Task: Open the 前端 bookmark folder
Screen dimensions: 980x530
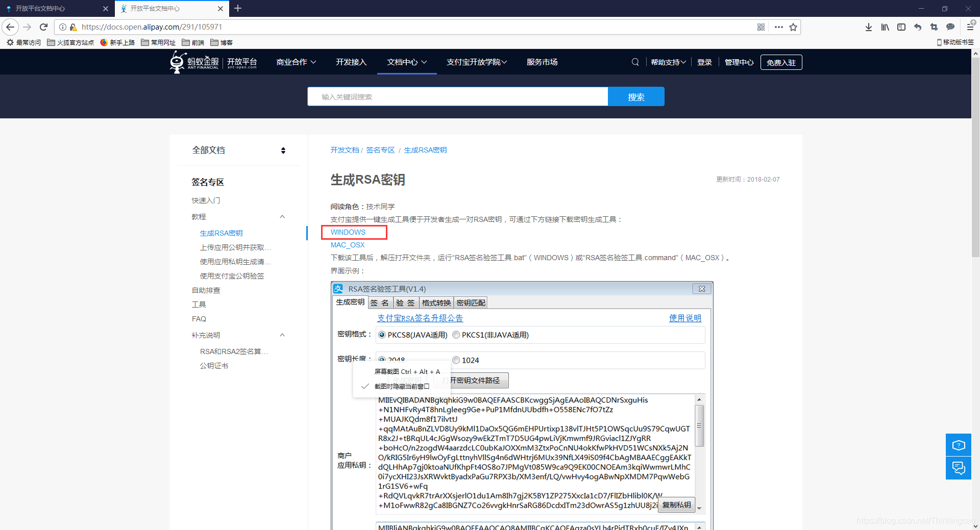Action: [193, 42]
